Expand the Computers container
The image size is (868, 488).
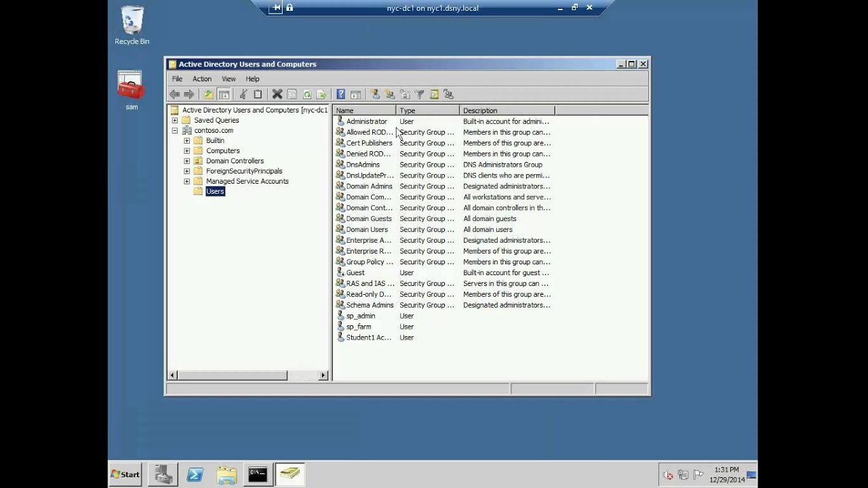point(186,150)
